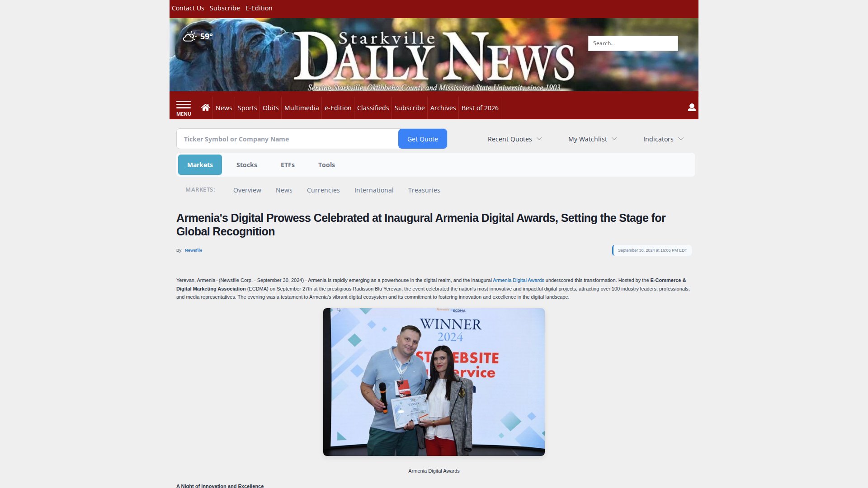Open the Currencies market view

click(323, 190)
